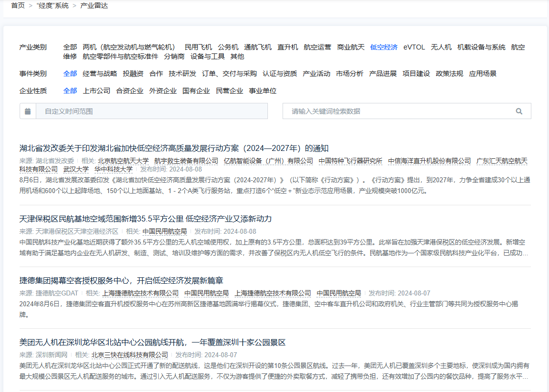The height and width of the screenshot is (392, 549).
Task: Select 全部 in 产业类别 filter
Action: 70,48
